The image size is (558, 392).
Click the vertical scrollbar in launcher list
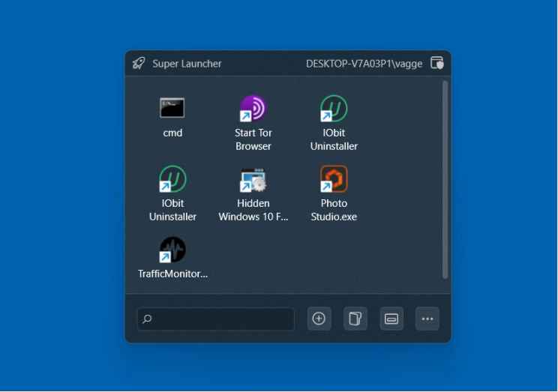(445, 179)
